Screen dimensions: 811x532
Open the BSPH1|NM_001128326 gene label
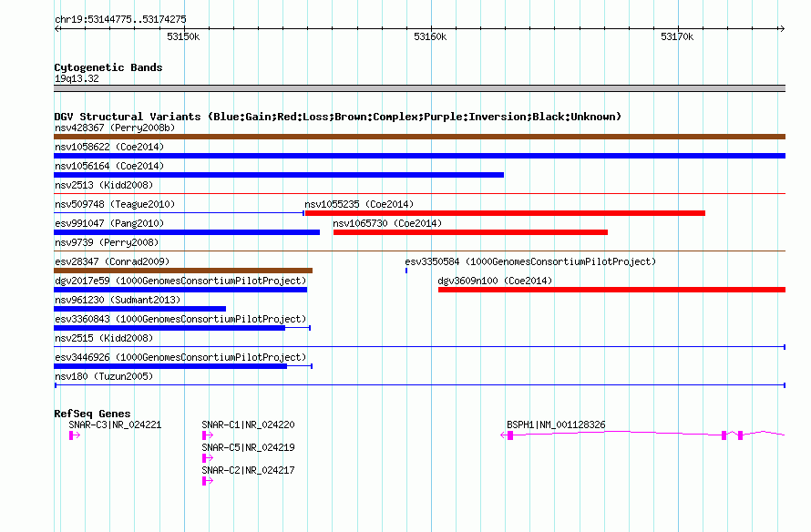click(556, 425)
